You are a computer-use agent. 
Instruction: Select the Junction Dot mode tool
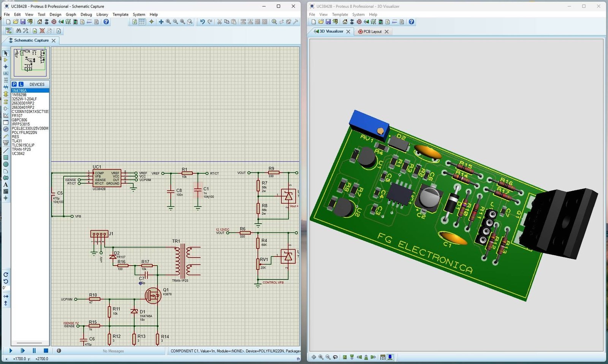coord(6,66)
